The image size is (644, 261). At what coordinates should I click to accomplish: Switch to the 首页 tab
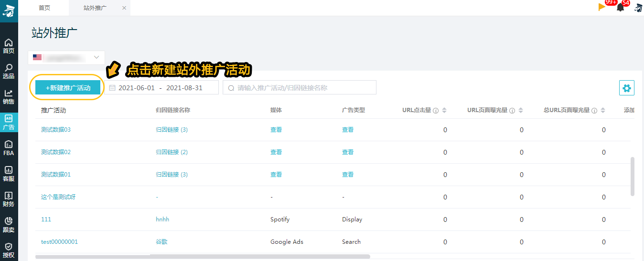(x=44, y=8)
